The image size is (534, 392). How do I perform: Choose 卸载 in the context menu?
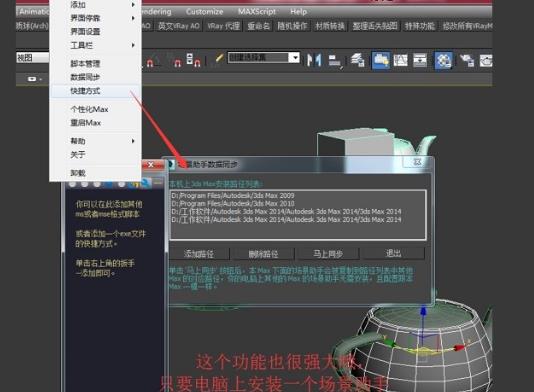[x=95, y=173]
